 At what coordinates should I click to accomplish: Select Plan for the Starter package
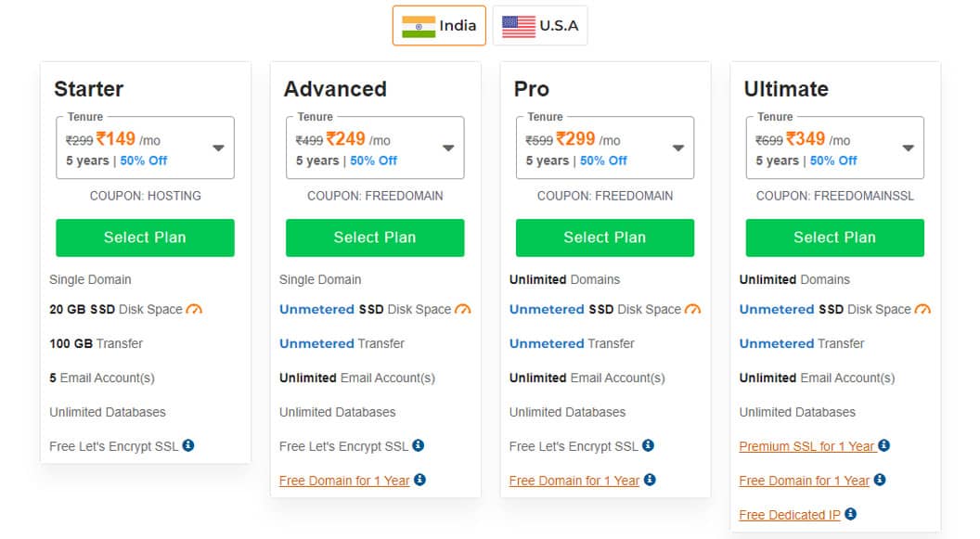coord(145,237)
